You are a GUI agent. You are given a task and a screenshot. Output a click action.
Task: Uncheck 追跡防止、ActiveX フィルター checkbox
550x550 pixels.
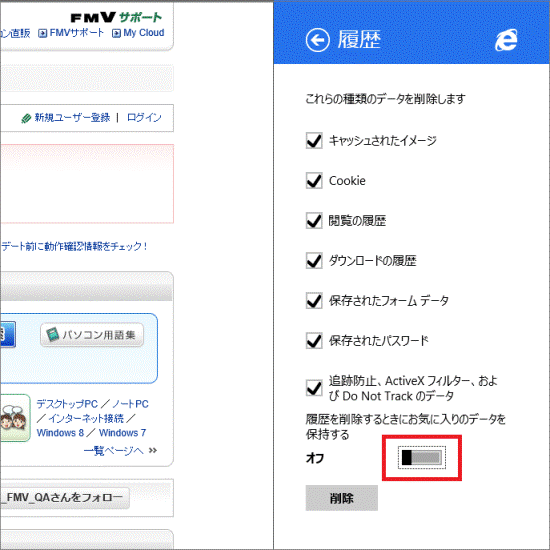pos(314,388)
